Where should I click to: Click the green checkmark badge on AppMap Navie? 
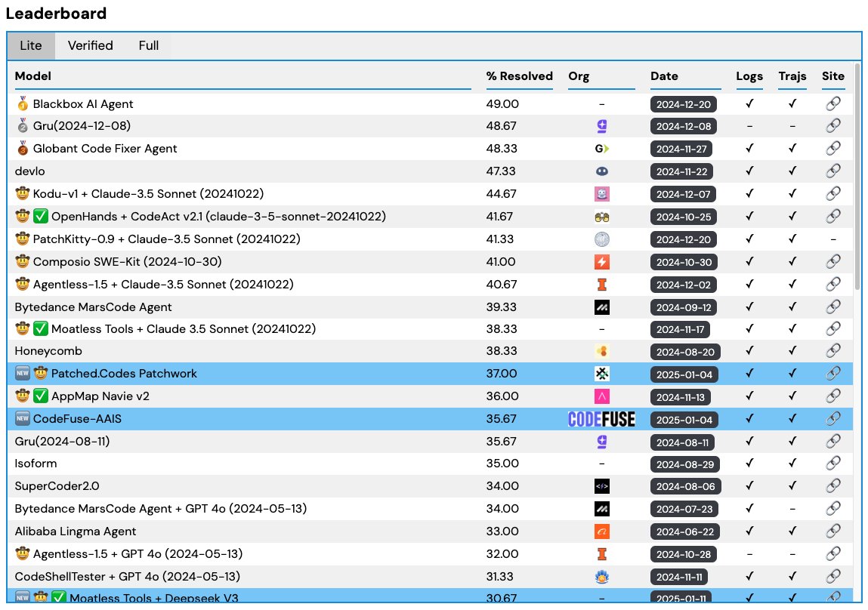click(40, 396)
